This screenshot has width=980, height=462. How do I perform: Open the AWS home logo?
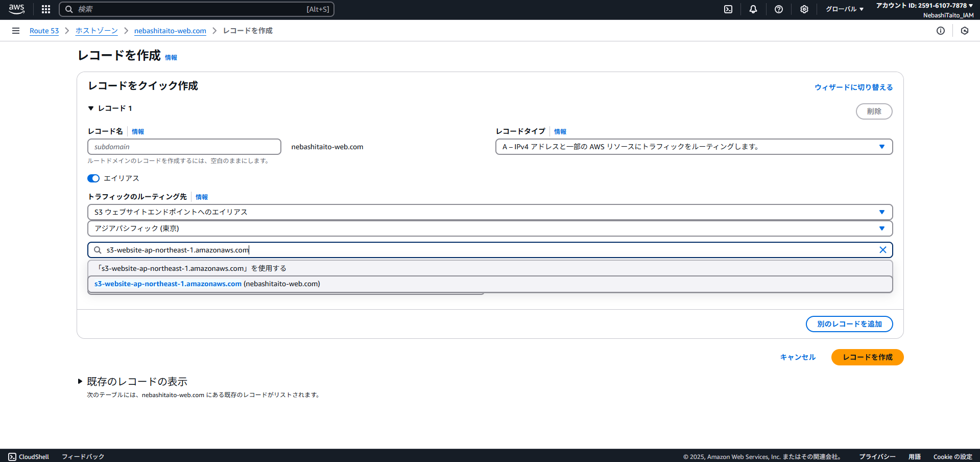pos(16,9)
